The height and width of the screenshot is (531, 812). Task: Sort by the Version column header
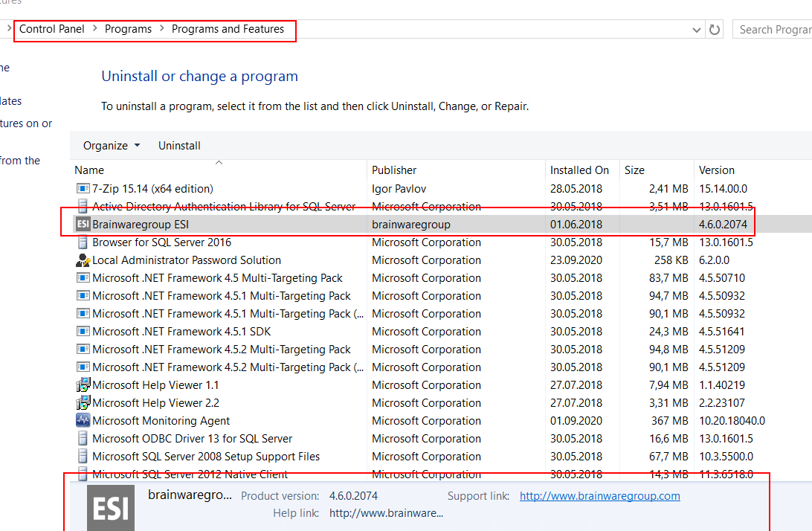click(753, 170)
